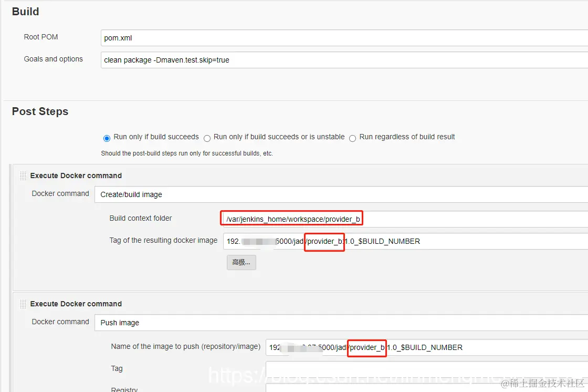Select Run only if build succeeds or is unstable
The image size is (588, 392).
click(207, 138)
